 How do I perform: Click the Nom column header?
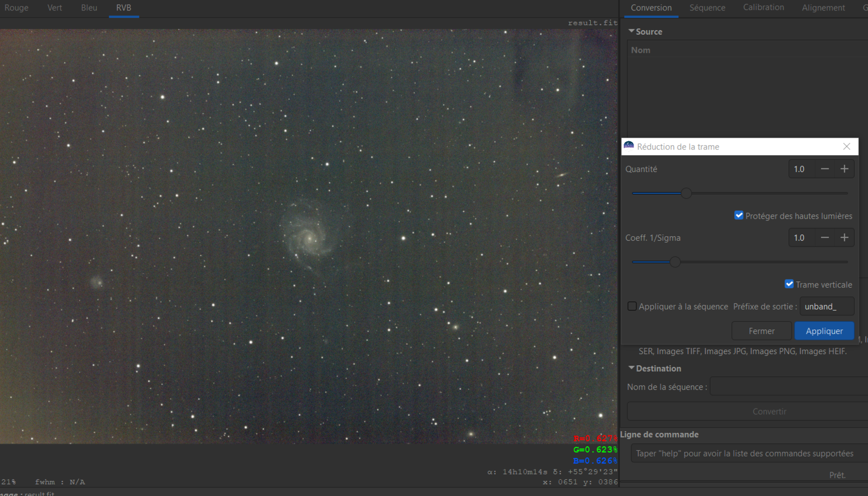tap(641, 50)
